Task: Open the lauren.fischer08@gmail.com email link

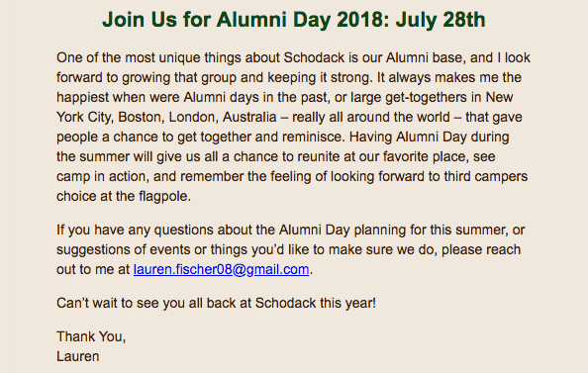Action: click(x=222, y=269)
